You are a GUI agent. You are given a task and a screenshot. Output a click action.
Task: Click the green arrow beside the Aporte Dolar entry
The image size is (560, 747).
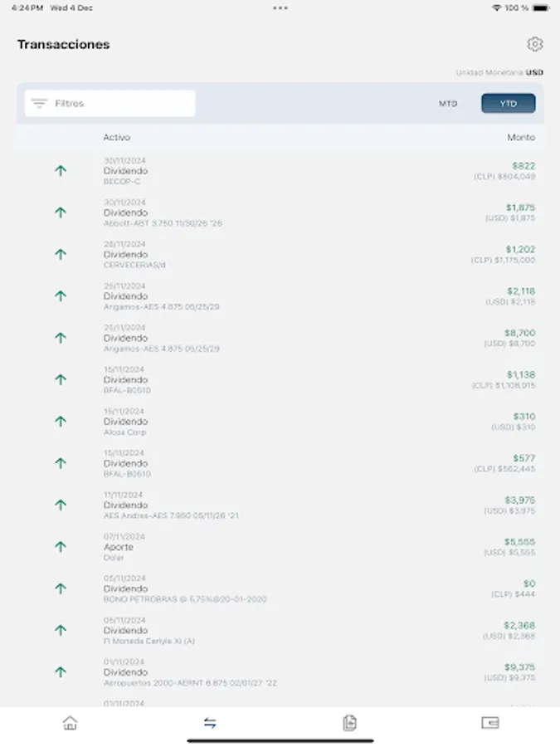(60, 547)
